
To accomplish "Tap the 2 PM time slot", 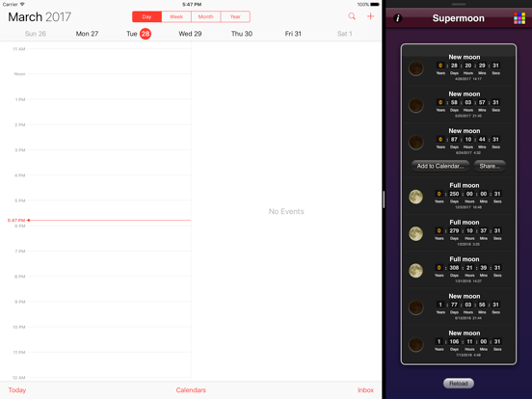I will (109, 137).
